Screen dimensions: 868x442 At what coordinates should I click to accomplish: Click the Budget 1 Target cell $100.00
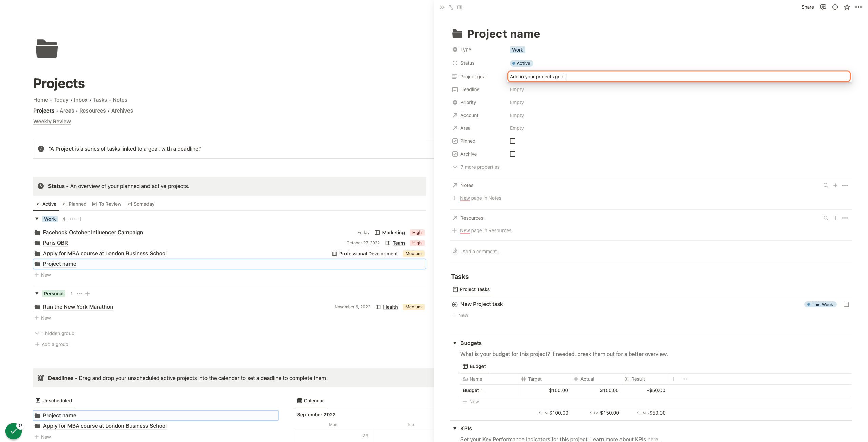click(545, 390)
